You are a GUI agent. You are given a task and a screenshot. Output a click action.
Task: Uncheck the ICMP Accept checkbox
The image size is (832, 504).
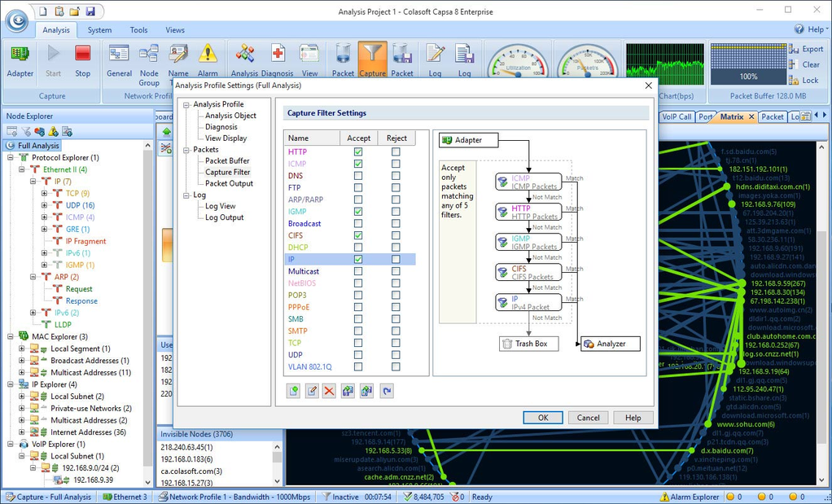tap(358, 164)
